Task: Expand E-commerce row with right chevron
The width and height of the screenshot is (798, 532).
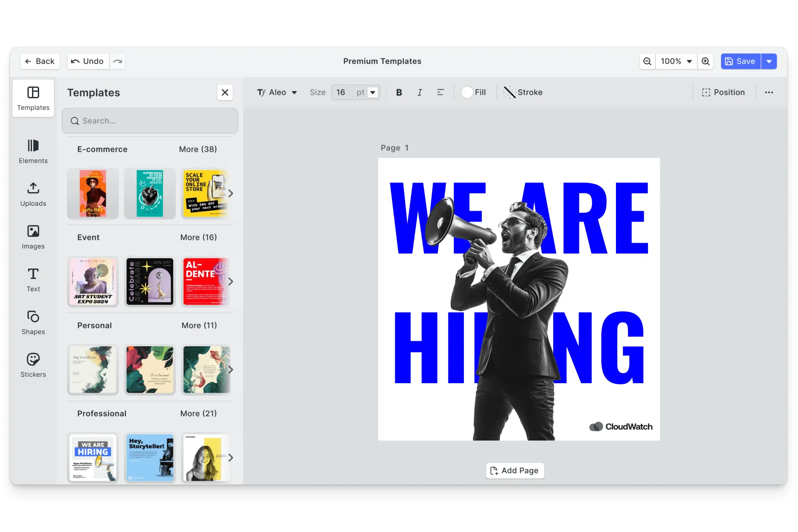Action: 231,193
